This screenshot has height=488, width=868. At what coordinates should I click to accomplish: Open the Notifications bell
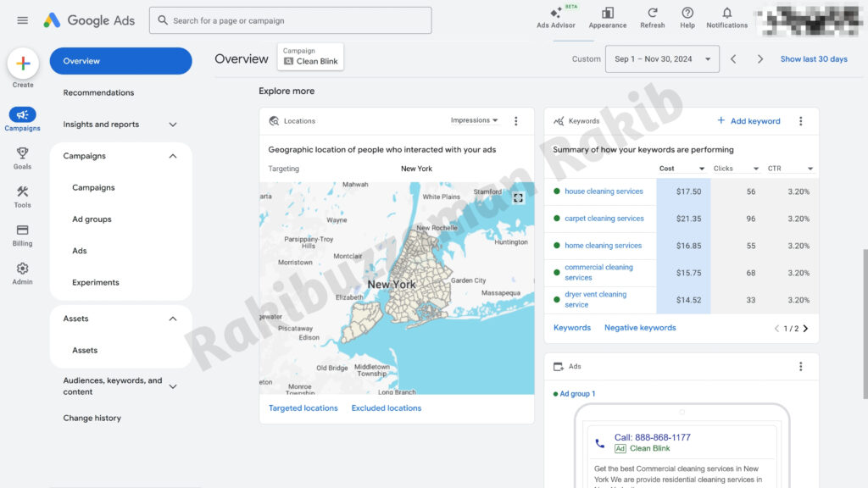click(726, 14)
